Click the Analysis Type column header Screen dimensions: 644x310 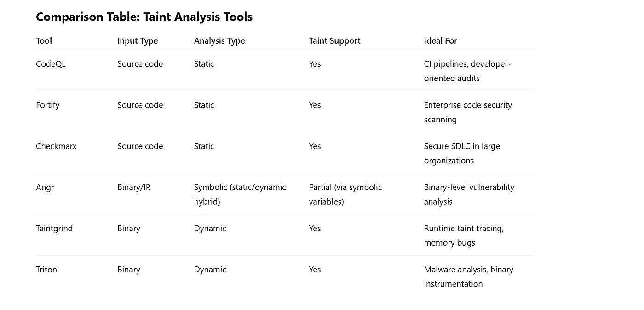219,40
